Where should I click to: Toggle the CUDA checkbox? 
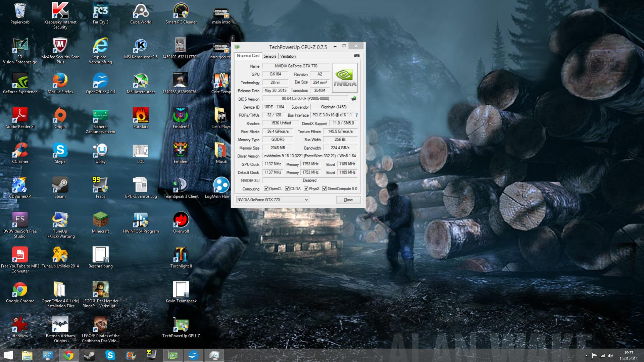pos(287,189)
